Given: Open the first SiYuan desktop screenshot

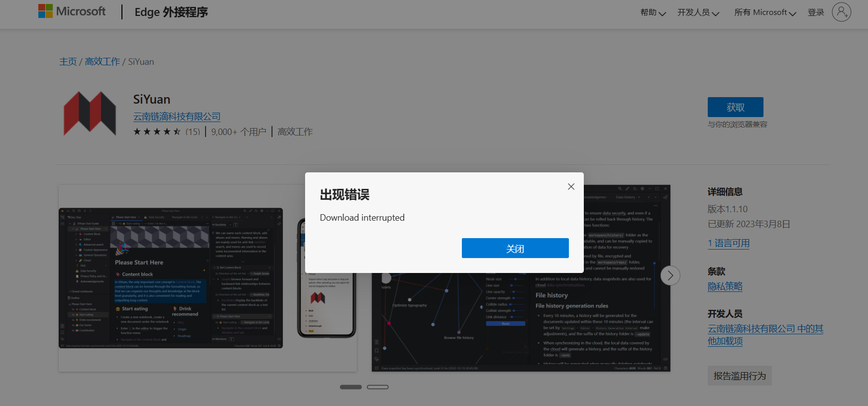Looking at the screenshot, I should click(171, 278).
